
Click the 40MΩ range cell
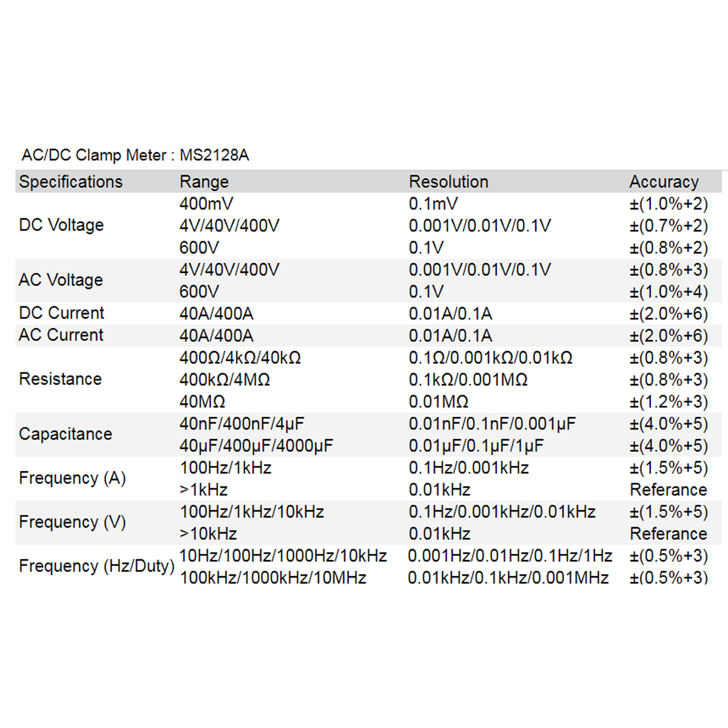click(x=203, y=402)
